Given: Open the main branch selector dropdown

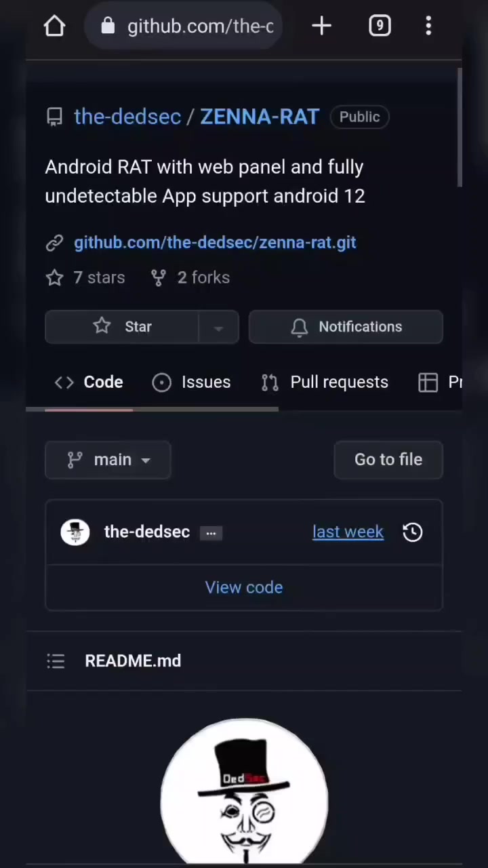Looking at the screenshot, I should [108, 460].
